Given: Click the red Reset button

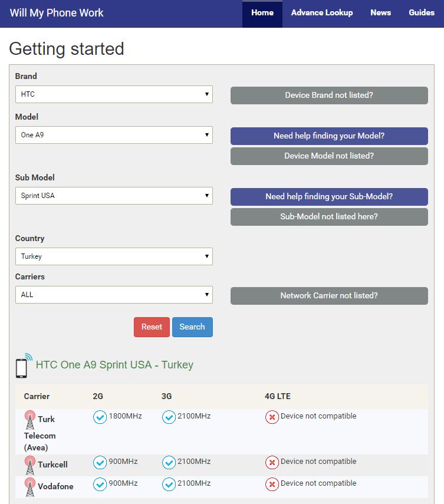Looking at the screenshot, I should pyautogui.click(x=152, y=327).
